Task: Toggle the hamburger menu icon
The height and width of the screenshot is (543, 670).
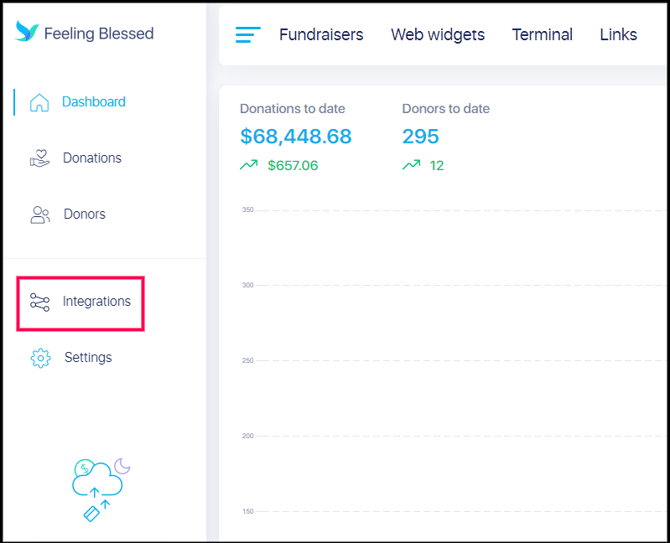Action: [x=248, y=35]
